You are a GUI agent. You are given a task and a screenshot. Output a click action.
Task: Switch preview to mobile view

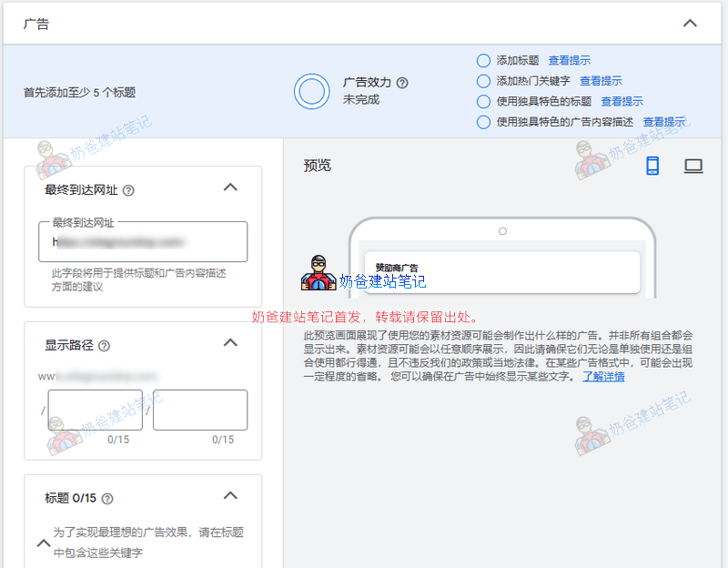[x=652, y=167]
